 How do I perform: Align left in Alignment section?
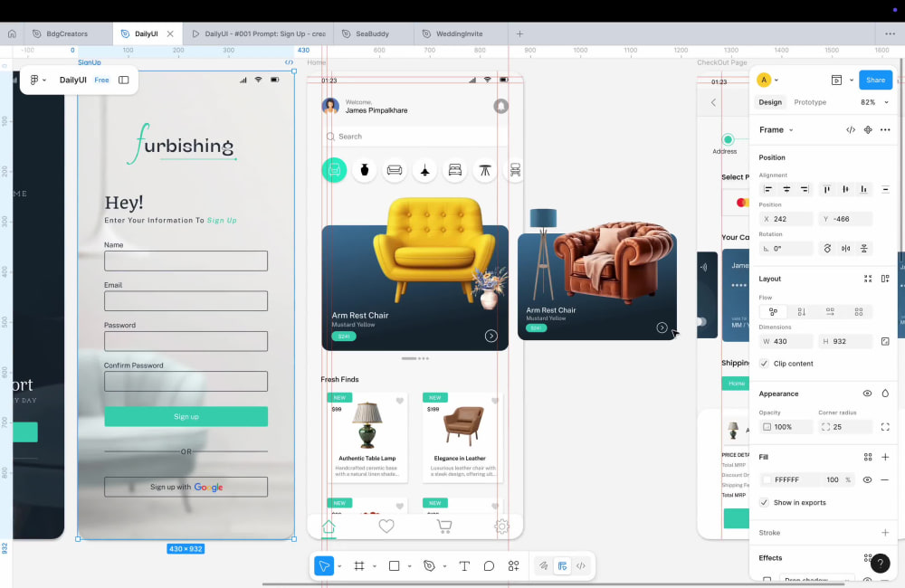[x=768, y=189]
